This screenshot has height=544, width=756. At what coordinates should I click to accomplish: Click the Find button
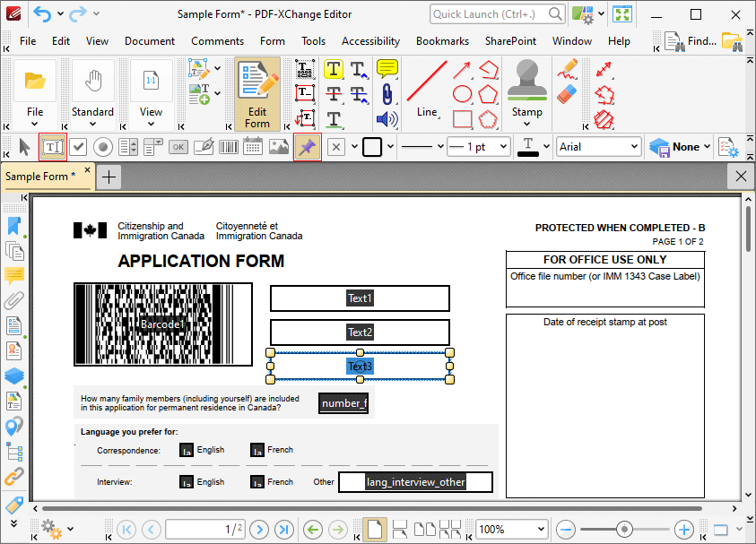pos(690,41)
